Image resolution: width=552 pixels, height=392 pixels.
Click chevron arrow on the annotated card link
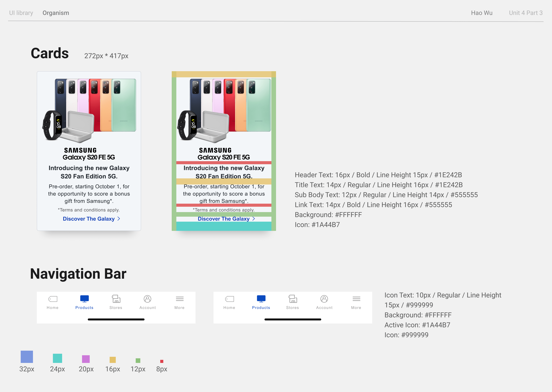tap(254, 219)
